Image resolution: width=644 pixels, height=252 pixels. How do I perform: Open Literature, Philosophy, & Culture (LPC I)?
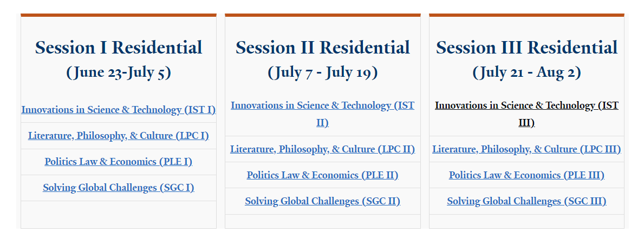118,136
